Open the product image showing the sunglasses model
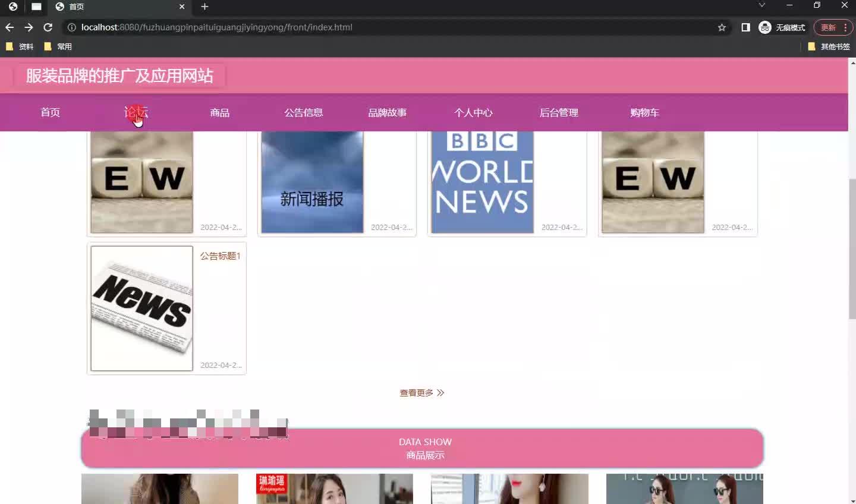 685,489
